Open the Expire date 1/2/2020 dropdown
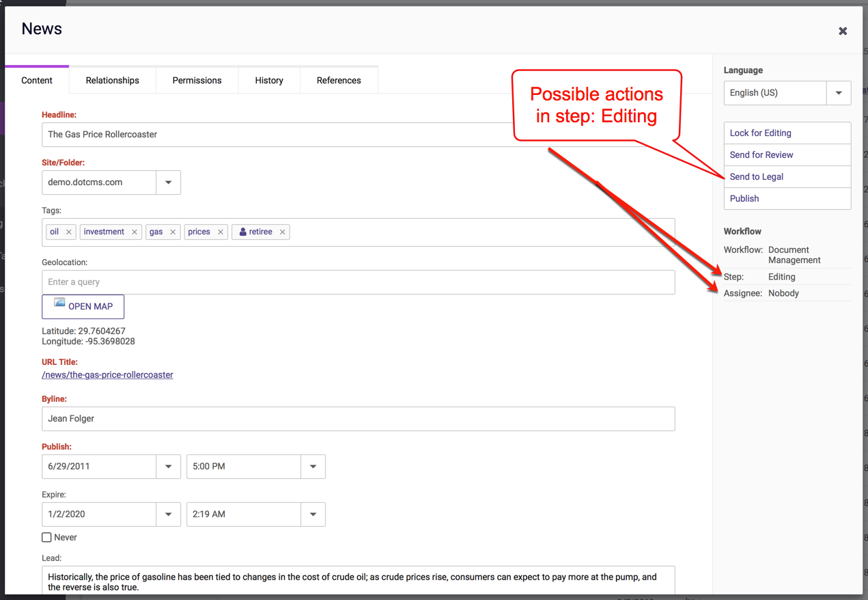The height and width of the screenshot is (600, 868). point(169,515)
